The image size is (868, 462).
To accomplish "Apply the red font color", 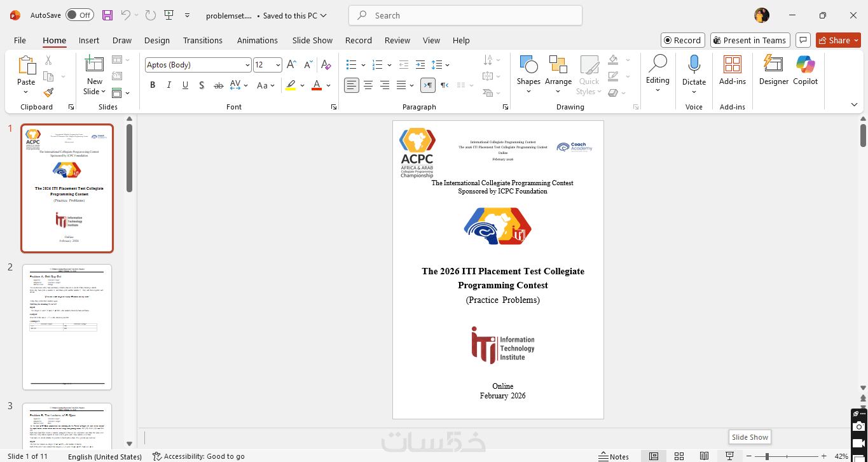I will pyautogui.click(x=317, y=85).
